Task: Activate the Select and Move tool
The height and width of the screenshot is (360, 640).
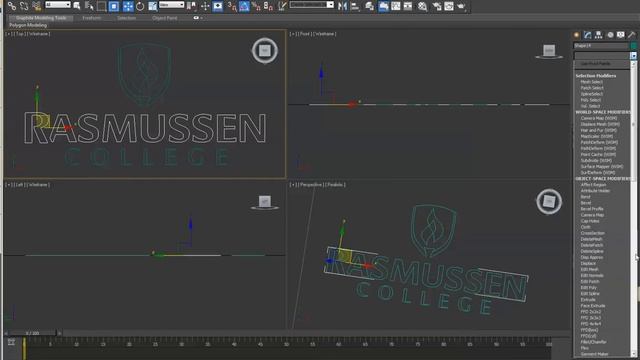Action: click(x=128, y=6)
